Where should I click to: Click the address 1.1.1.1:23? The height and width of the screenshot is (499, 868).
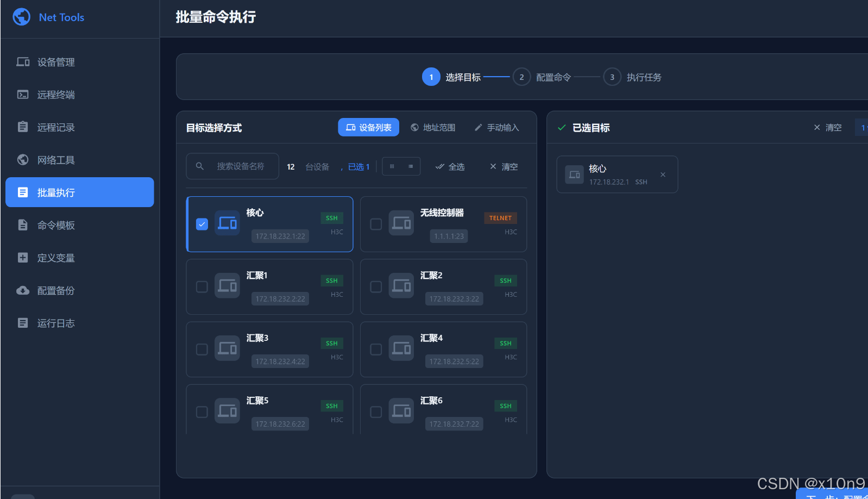[449, 236]
